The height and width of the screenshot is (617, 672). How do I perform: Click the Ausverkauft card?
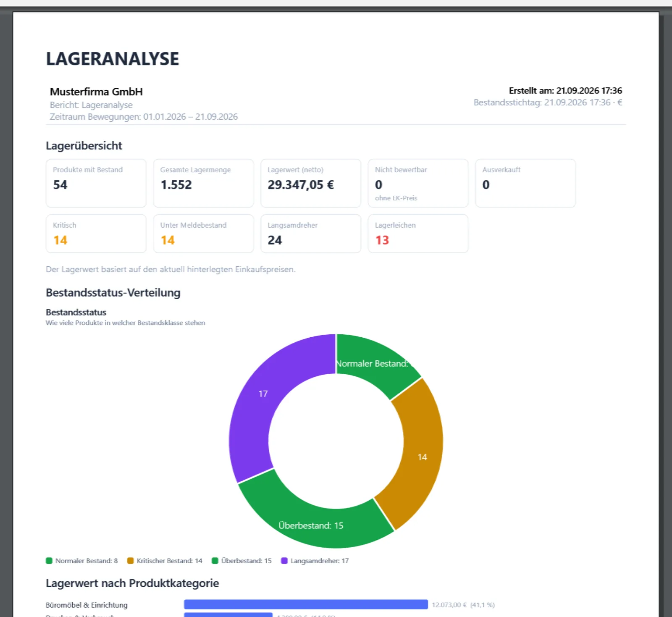(x=525, y=183)
